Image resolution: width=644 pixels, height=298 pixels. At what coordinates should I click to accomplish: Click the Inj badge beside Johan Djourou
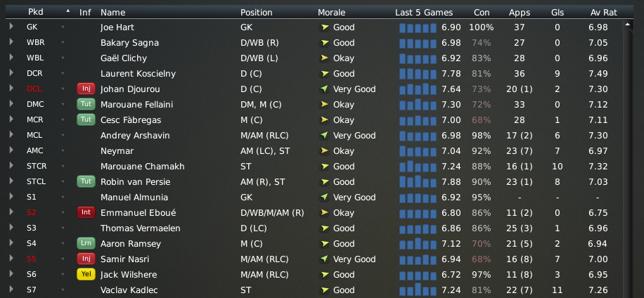pyautogui.click(x=86, y=89)
